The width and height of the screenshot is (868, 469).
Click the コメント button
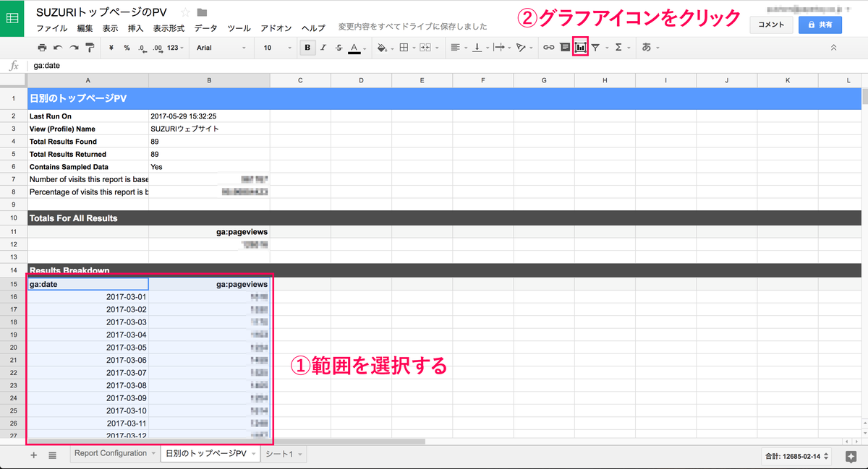point(771,25)
